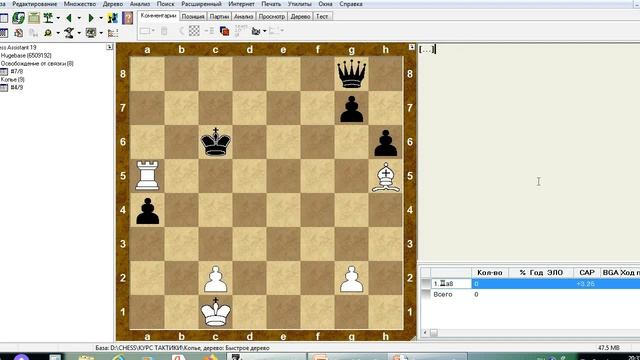Open dropdown arrow next to magnifier icon
640x360 pixels.
[58, 33]
